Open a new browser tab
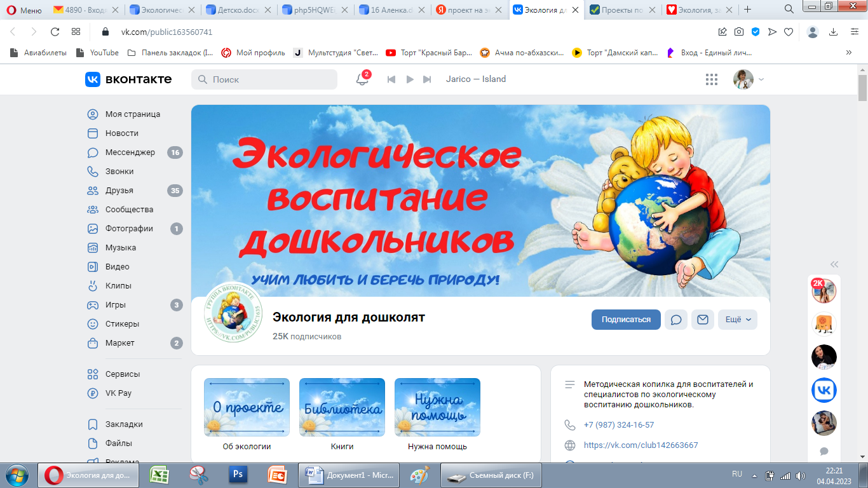The height and width of the screenshot is (488, 868). point(747,10)
